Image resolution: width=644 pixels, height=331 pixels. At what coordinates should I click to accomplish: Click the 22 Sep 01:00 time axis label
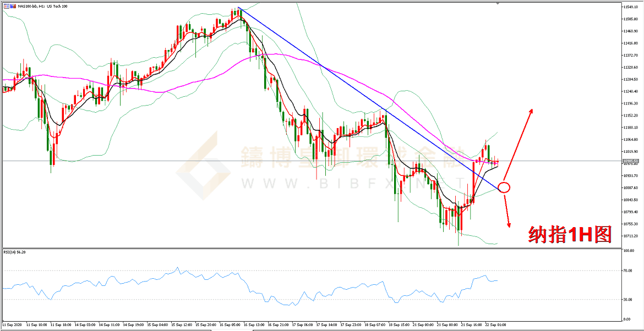pos(495,326)
